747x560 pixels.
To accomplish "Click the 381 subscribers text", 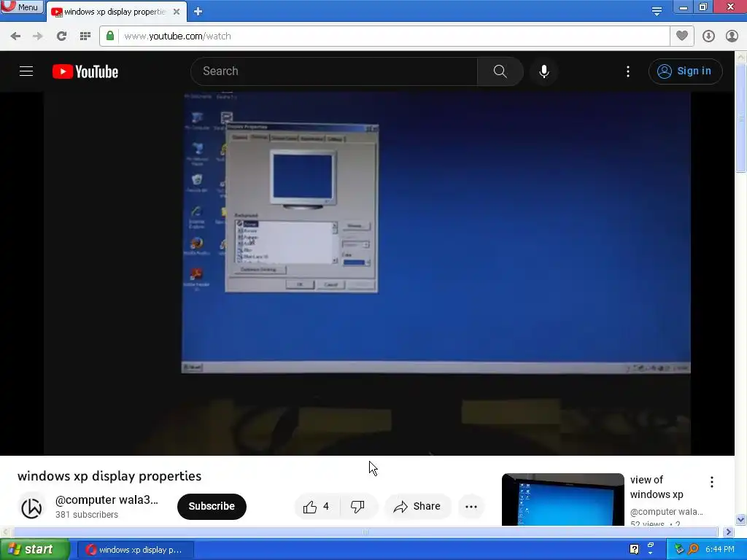I will click(x=87, y=515).
